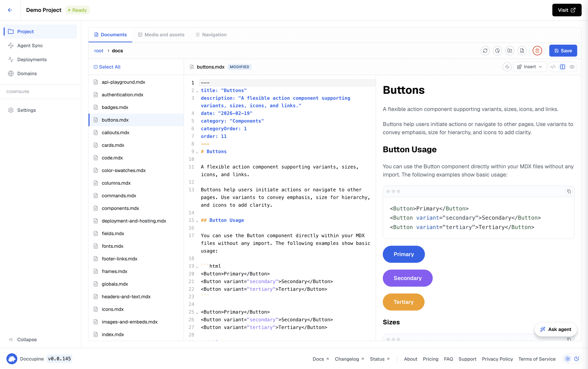The height and width of the screenshot is (369, 588).
Task: Click the blue Primary preview button
Action: [x=404, y=254]
